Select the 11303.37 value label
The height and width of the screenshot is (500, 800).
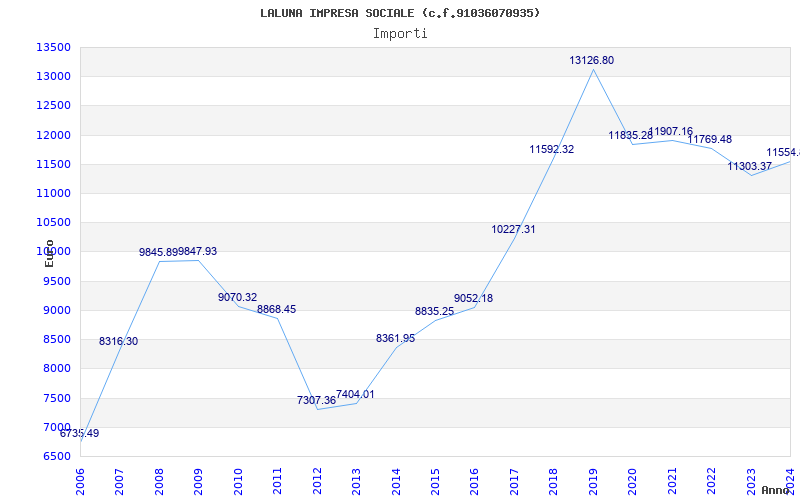point(749,166)
